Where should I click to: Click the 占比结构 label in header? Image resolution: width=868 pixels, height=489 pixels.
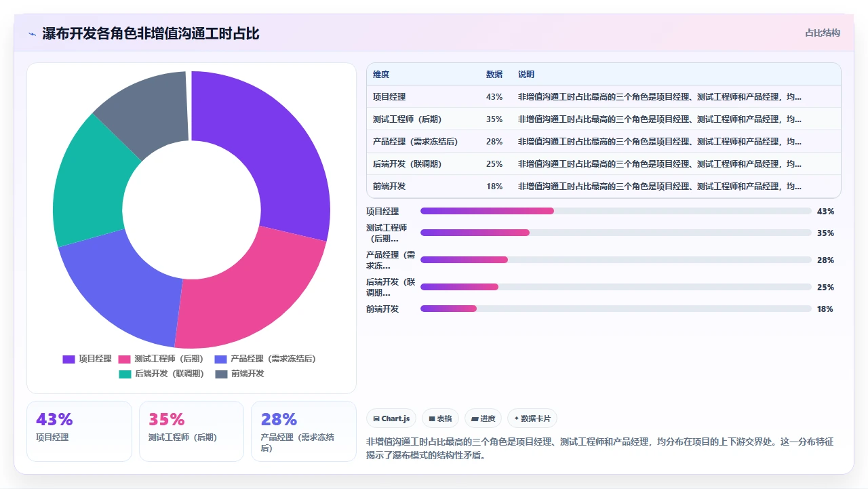[823, 33]
